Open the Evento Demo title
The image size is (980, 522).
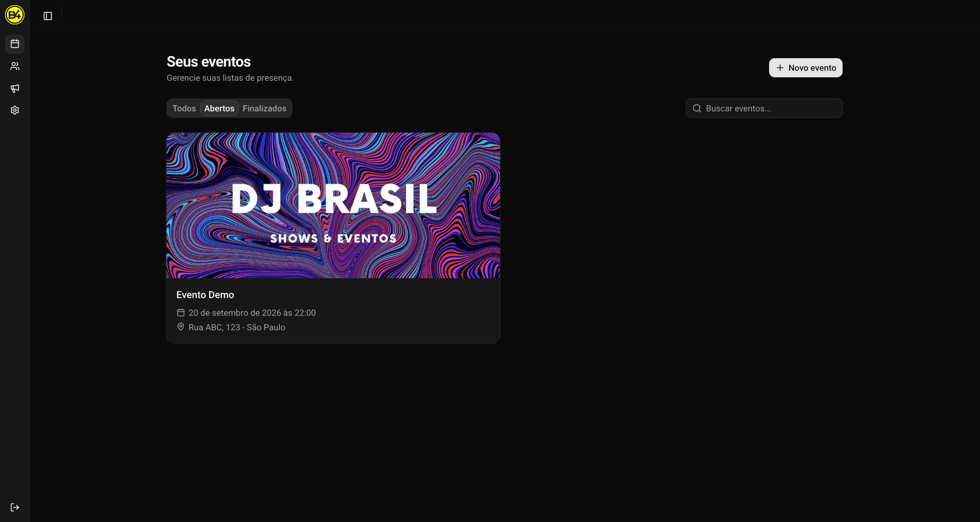click(x=205, y=295)
